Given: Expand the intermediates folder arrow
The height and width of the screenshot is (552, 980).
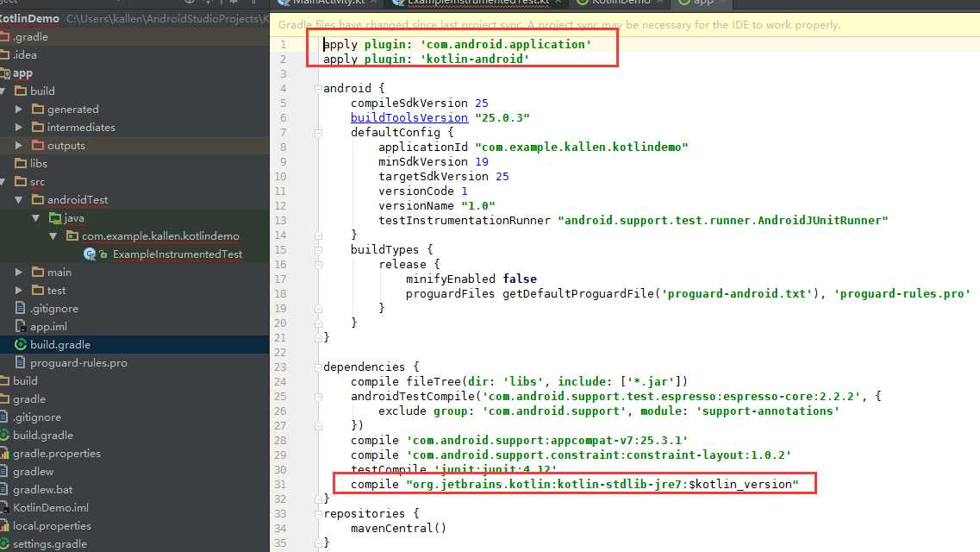Looking at the screenshot, I should (x=19, y=128).
